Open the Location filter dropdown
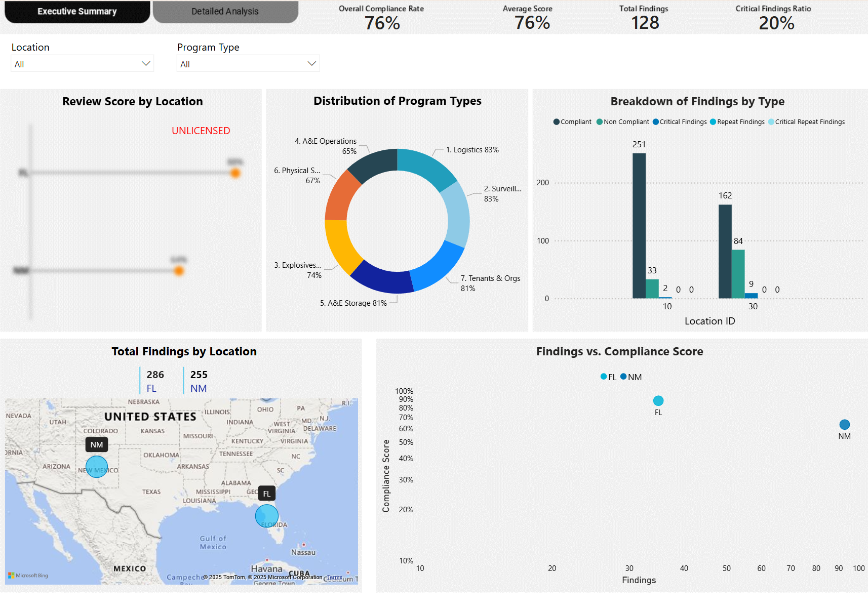 pos(146,63)
